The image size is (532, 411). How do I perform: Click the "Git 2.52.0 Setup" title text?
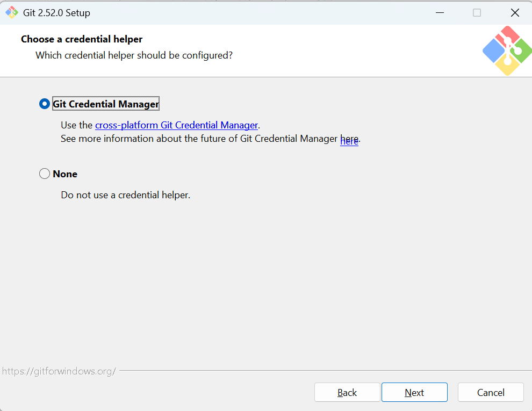coord(56,13)
